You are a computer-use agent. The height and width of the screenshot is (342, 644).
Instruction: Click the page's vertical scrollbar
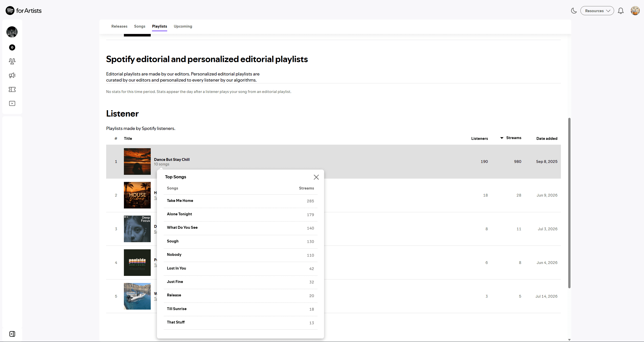(569, 203)
